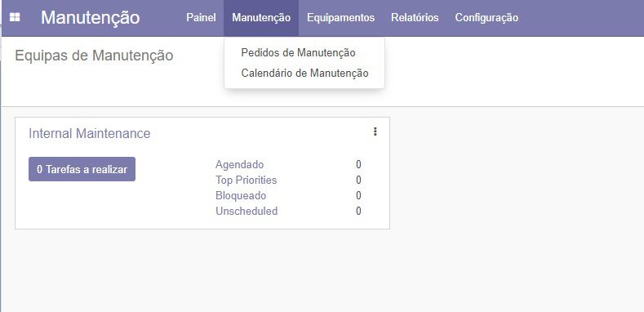Open the Internal Maintenance kebab menu
The image size is (644, 312).
tap(375, 131)
